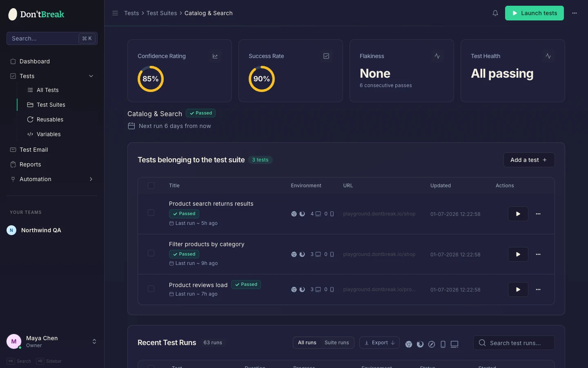
Task: Click Add a test button
Action: (529, 160)
